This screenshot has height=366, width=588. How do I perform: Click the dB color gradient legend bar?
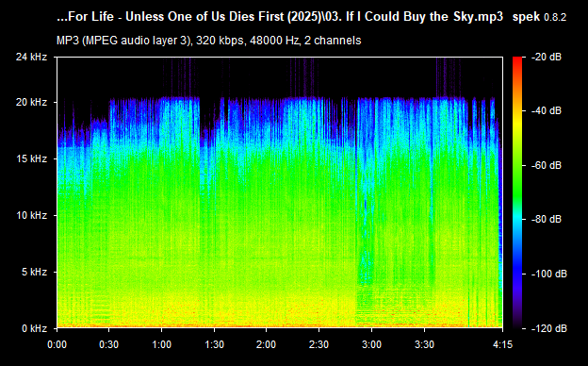(517, 192)
